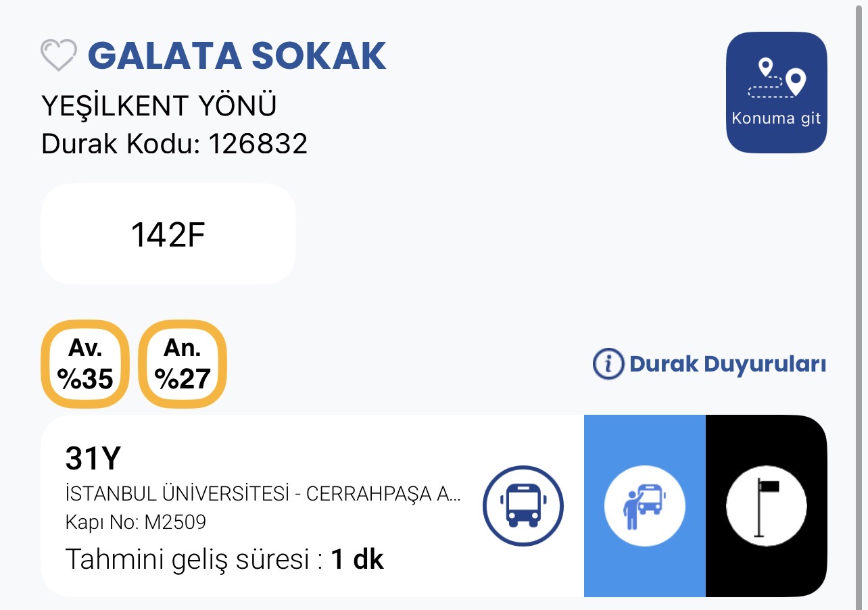Click the 31Y route number
The width and height of the screenshot is (868, 610).
(x=93, y=459)
